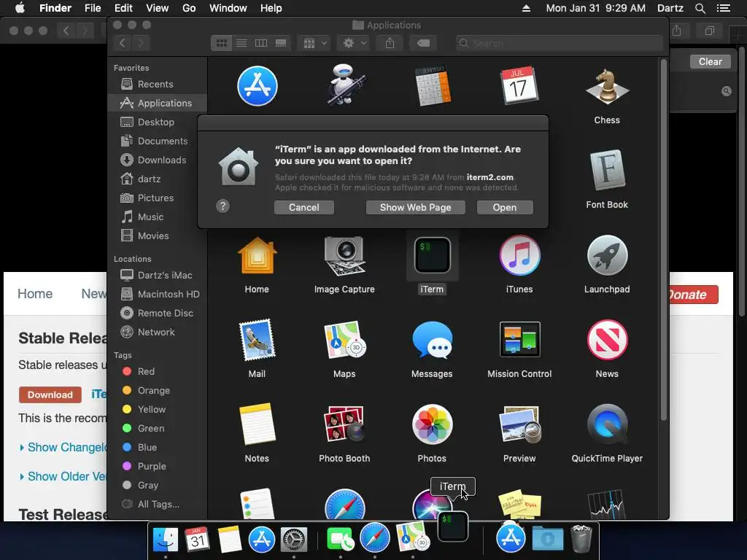Image resolution: width=747 pixels, height=560 pixels.
Task: Open the Finder menu
Action: point(55,8)
